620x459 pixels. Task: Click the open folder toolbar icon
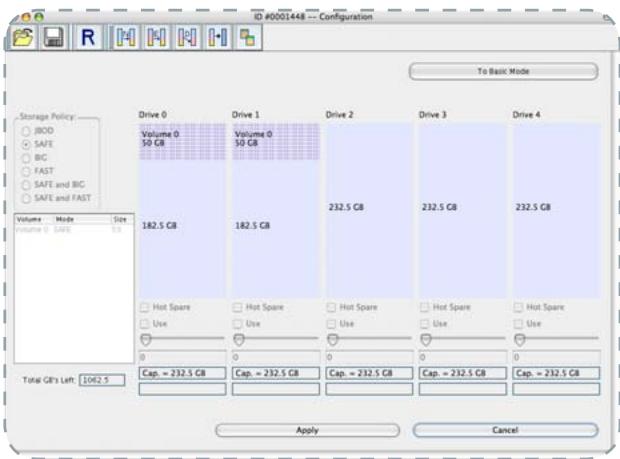23,38
